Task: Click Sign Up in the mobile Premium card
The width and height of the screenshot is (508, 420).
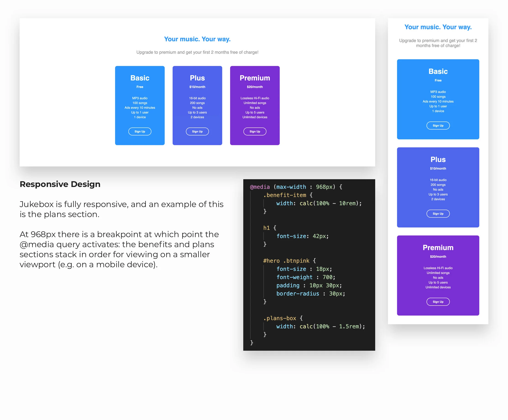Action: pyautogui.click(x=438, y=302)
